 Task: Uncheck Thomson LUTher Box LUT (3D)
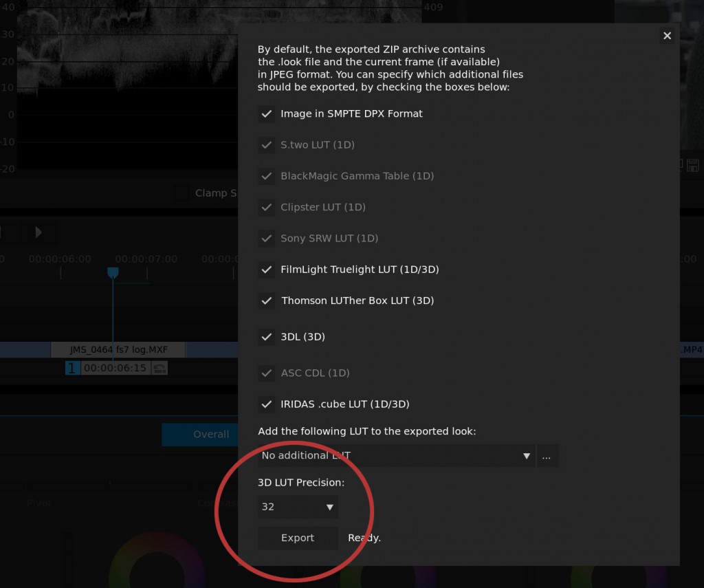[267, 301]
